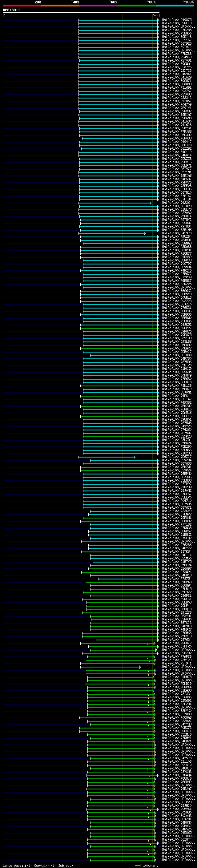Screen dimensions: 197x868
Task: Click the =100char scale legend
Action: point(146,866)
